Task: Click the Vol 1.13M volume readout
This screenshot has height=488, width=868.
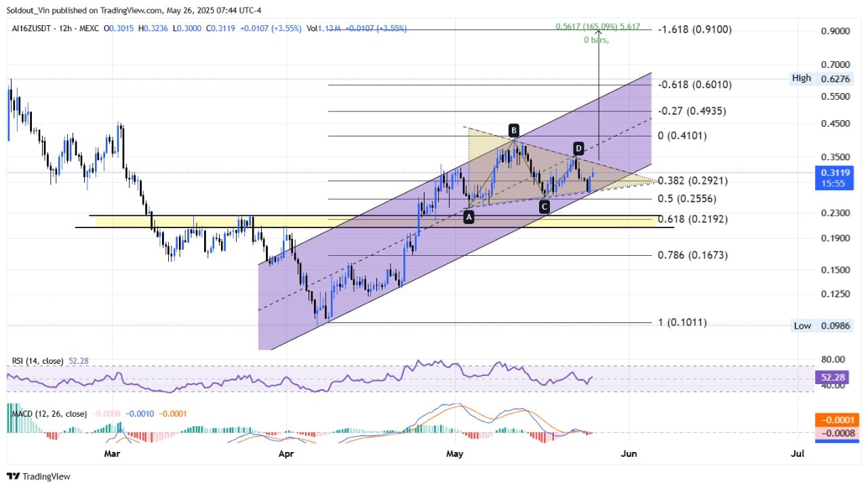Action: 324,29
